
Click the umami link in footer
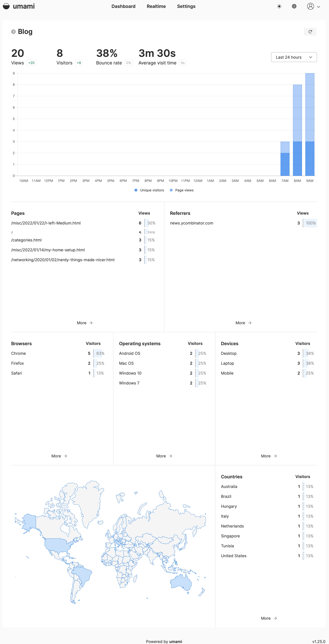pos(176,641)
